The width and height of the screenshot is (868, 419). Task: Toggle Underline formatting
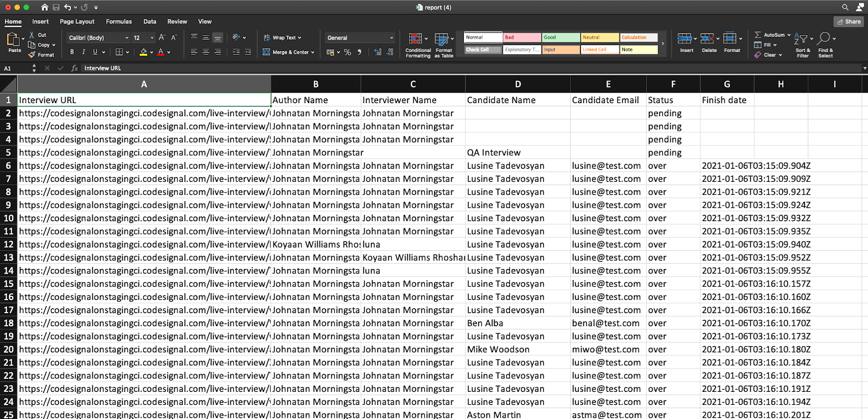pos(95,52)
